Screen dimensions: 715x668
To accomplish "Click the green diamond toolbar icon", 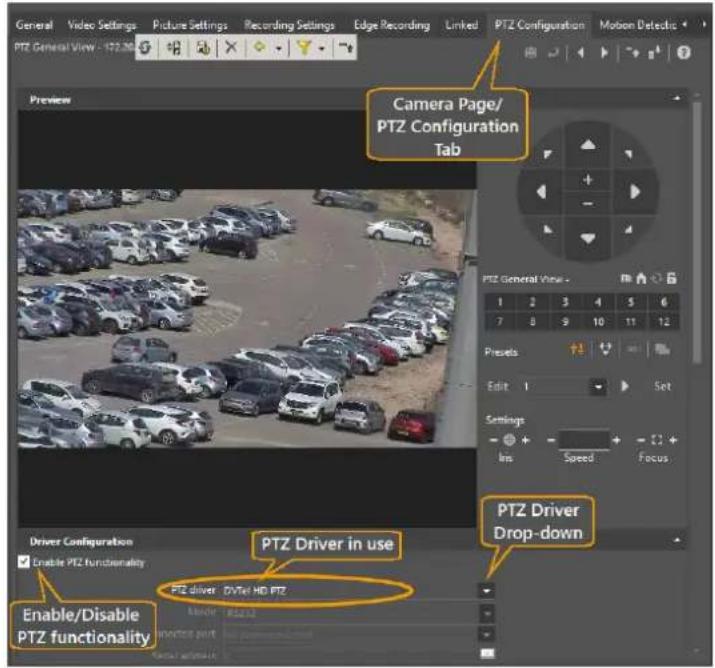I will tap(259, 47).
